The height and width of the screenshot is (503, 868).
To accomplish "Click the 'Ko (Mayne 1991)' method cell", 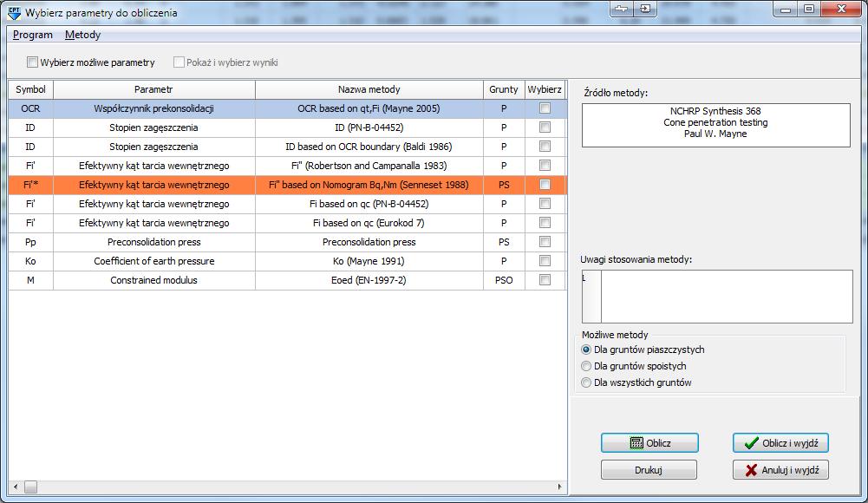I will pos(369,261).
